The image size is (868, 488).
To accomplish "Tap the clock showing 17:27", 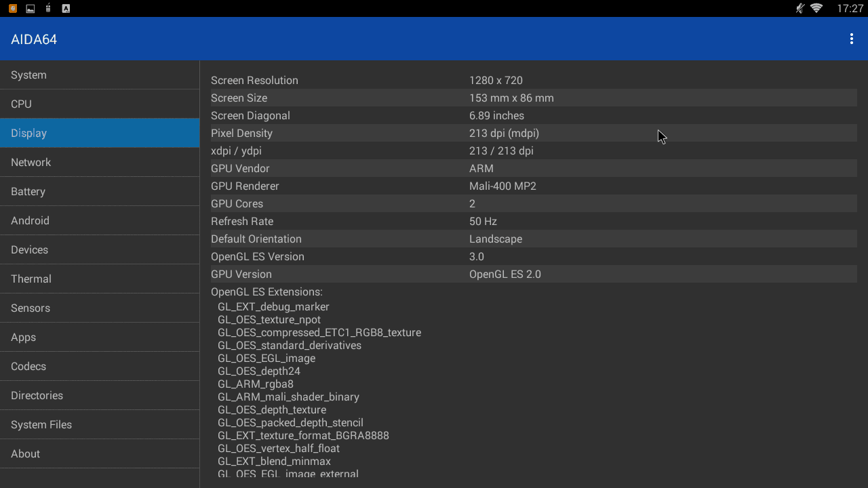I will click(x=850, y=9).
